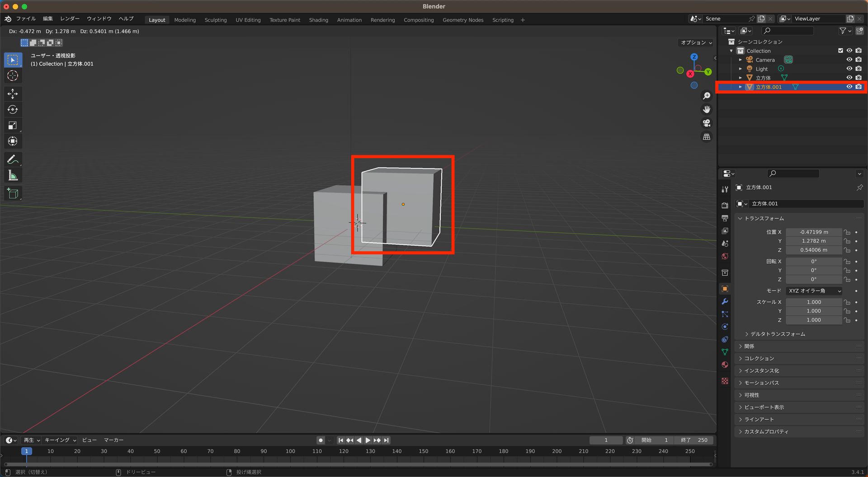
Task: Open the viewport オプション menu
Action: 694,42
